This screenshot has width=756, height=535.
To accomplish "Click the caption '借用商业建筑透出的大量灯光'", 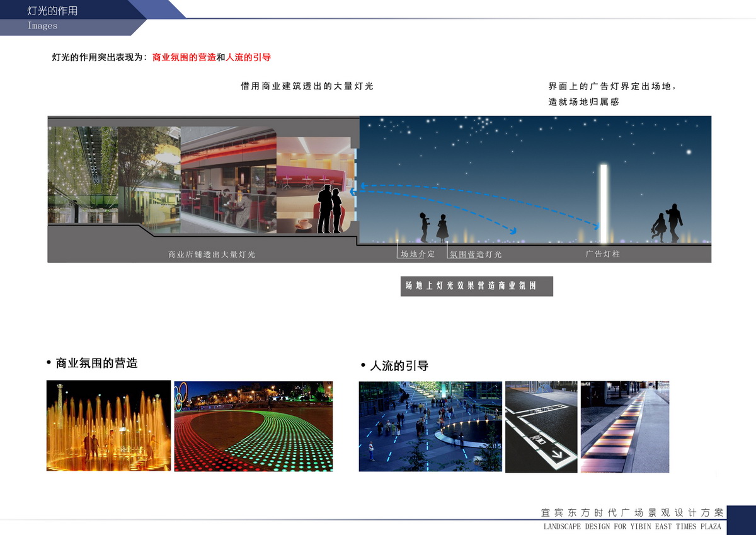I will click(x=307, y=86).
